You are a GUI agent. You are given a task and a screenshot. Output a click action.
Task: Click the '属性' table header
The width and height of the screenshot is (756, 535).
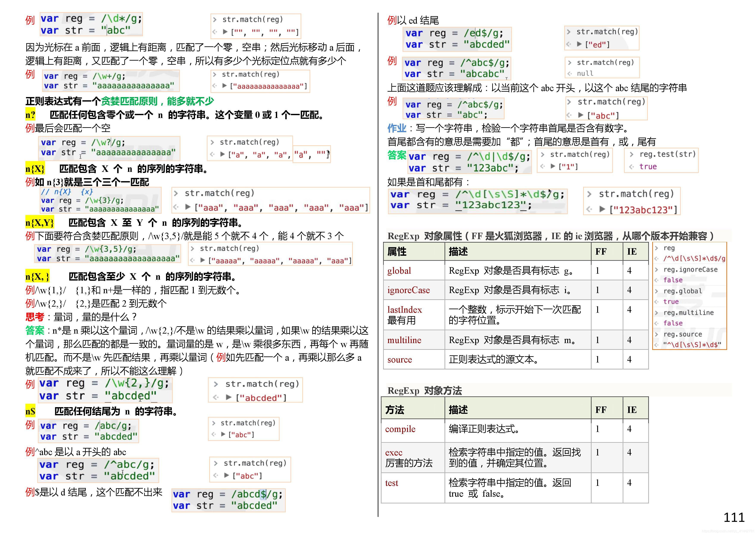click(414, 251)
